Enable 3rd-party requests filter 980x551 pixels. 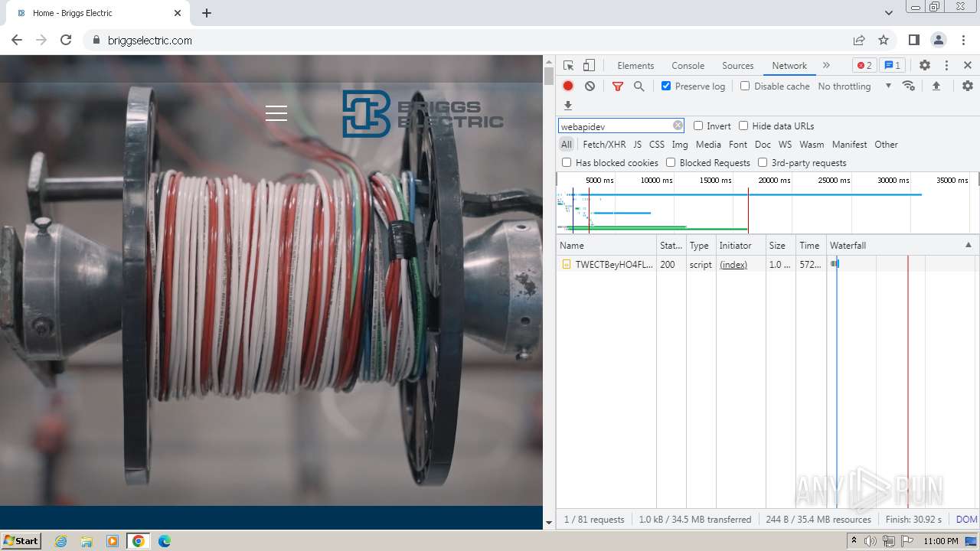pos(763,162)
